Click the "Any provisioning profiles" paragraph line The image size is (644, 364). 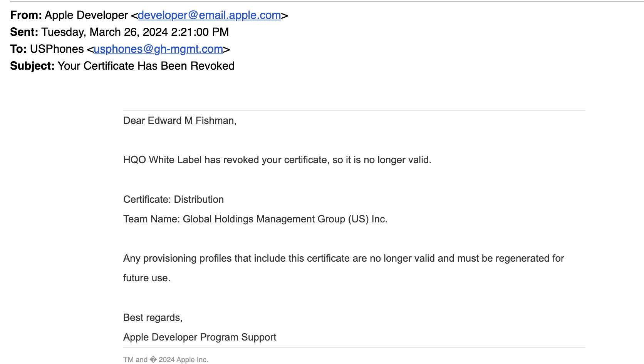coord(343,259)
